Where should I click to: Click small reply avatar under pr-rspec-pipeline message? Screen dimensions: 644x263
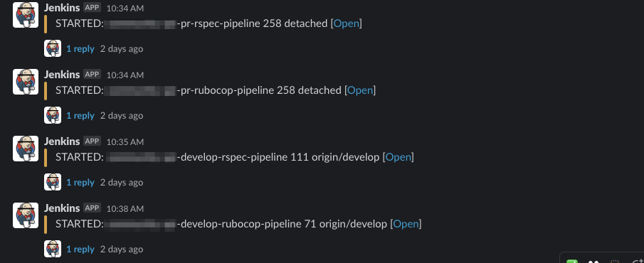pos(53,48)
